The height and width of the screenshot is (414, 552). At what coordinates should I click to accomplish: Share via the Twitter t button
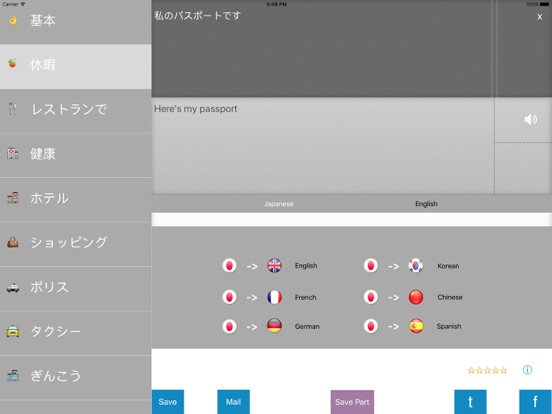pyautogui.click(x=470, y=402)
